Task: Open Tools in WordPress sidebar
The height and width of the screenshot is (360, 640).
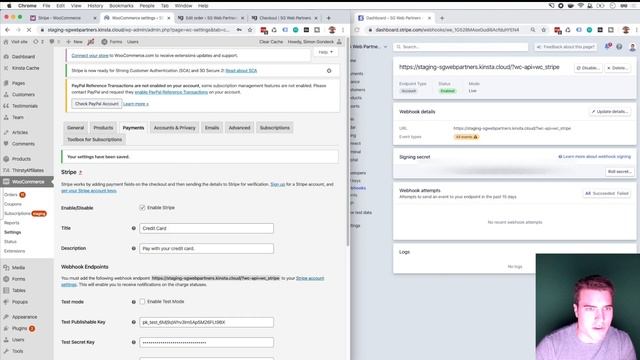Action: pos(18,351)
